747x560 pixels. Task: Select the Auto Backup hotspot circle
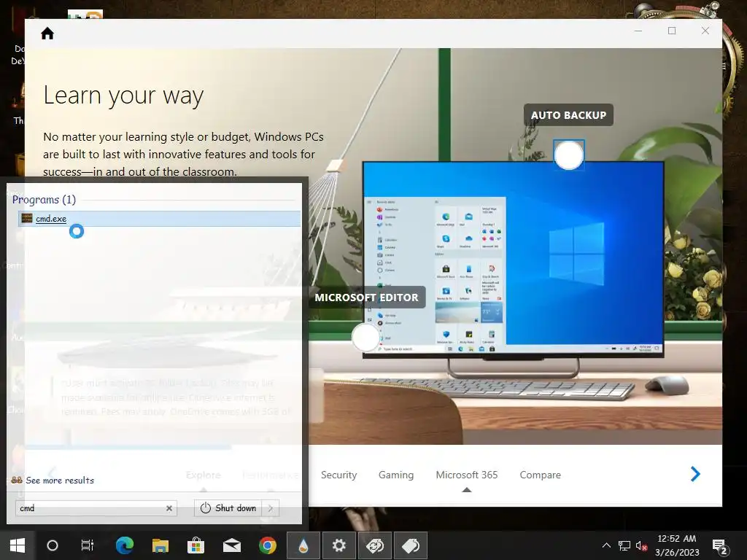pos(569,155)
